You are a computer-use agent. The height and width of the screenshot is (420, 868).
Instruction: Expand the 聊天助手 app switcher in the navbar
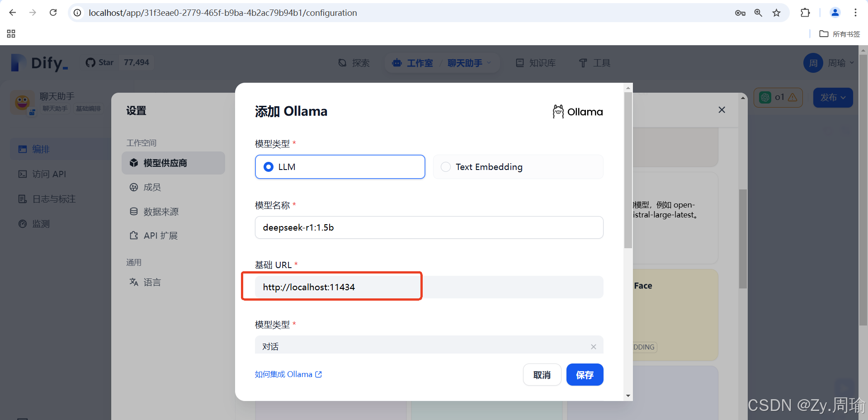[469, 63]
